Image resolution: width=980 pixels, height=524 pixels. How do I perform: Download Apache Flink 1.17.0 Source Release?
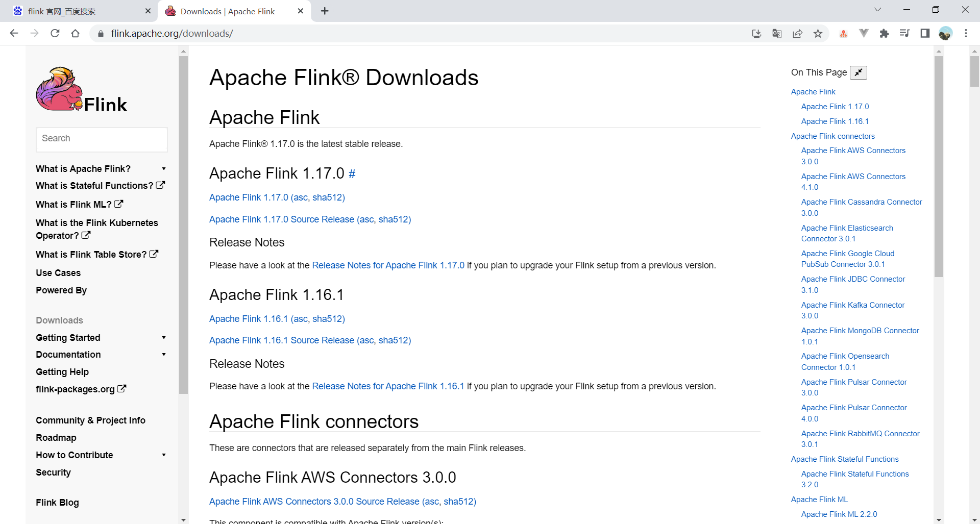282,219
